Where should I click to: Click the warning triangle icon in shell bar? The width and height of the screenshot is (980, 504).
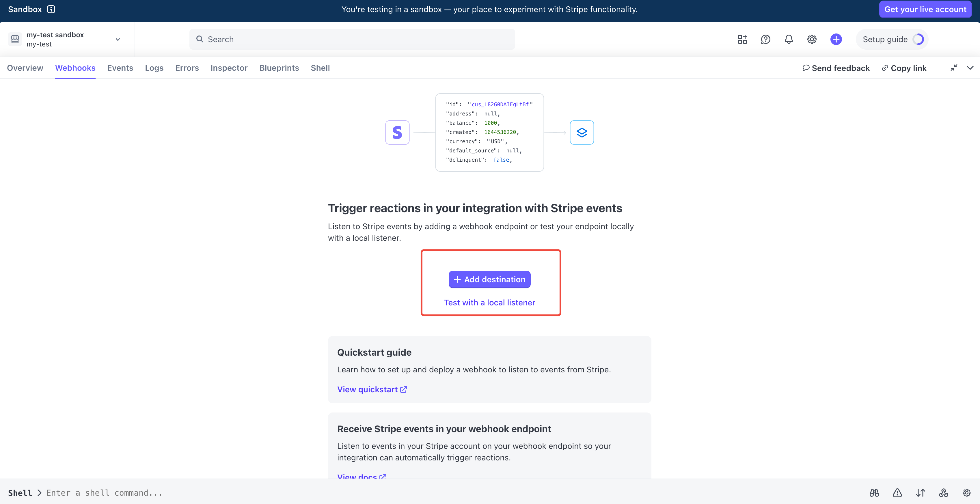[x=897, y=493]
